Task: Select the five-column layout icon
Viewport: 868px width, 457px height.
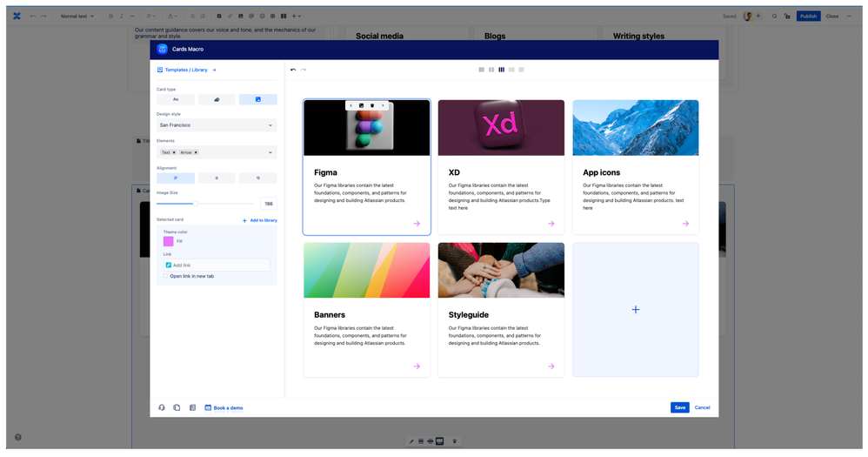Action: pyautogui.click(x=521, y=70)
